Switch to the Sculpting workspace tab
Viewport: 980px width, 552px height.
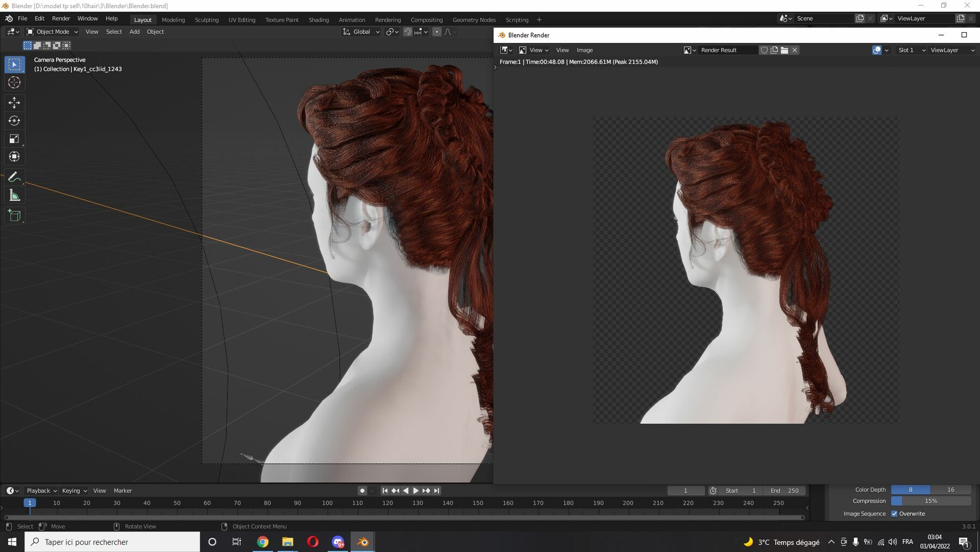pos(207,20)
